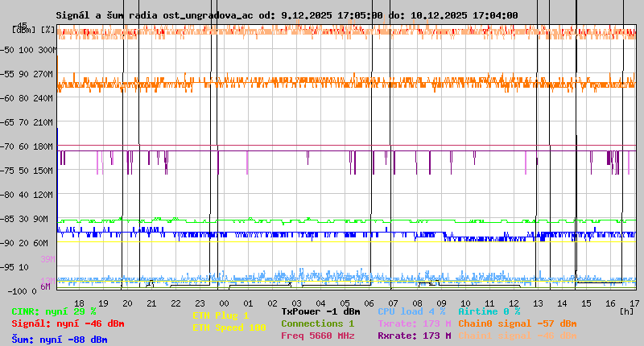Click the '09' hour tick label
Screen dimensions: 644x346
[441, 303]
